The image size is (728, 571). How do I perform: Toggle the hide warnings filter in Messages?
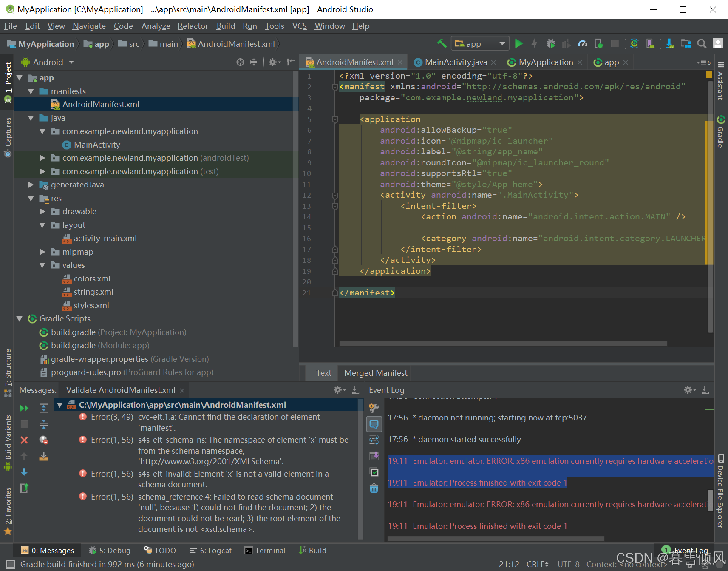tap(44, 440)
